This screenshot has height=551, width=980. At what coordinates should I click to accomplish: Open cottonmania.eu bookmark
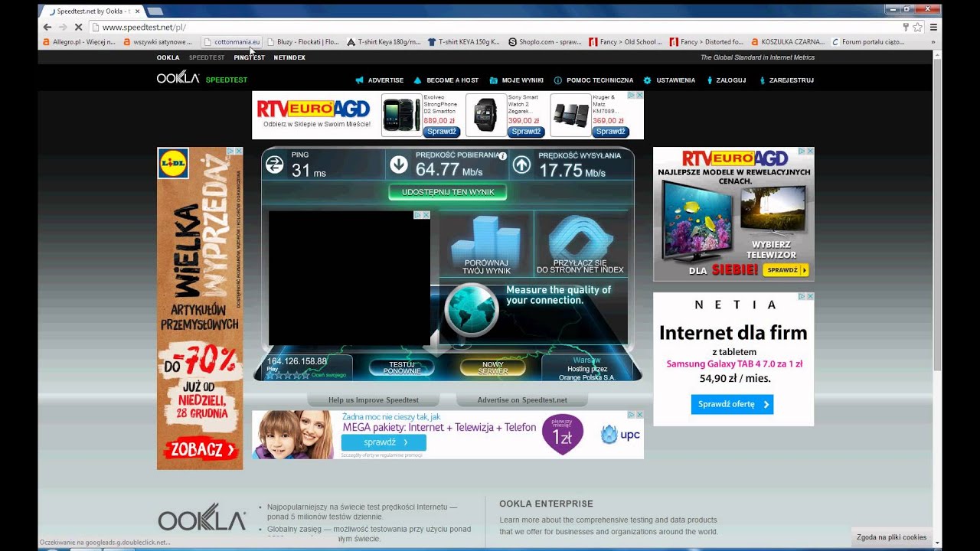point(231,42)
